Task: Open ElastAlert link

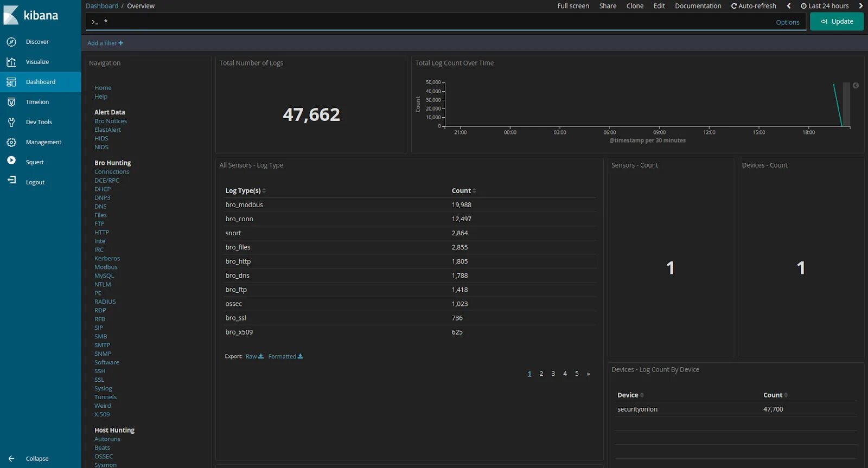Action: [x=107, y=130]
